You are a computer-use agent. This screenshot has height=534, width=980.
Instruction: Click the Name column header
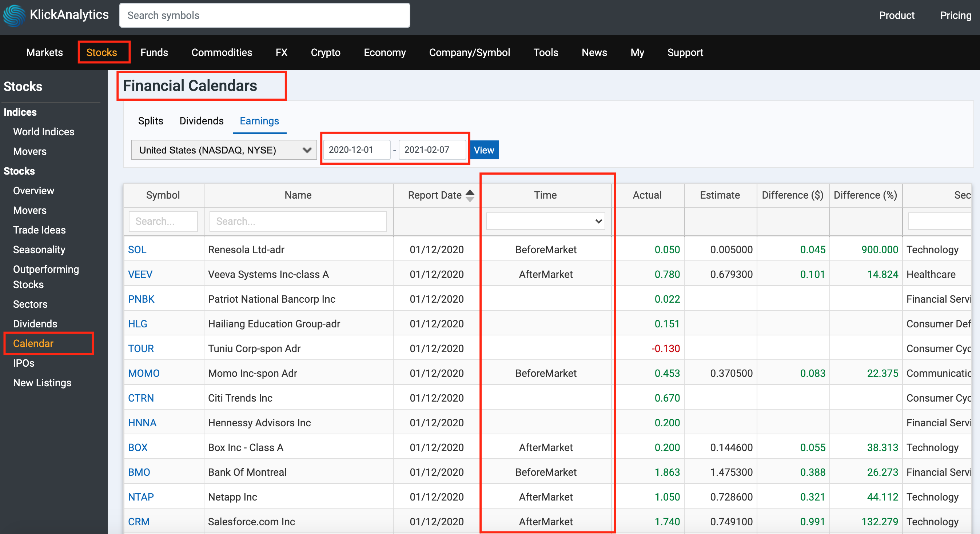point(298,195)
